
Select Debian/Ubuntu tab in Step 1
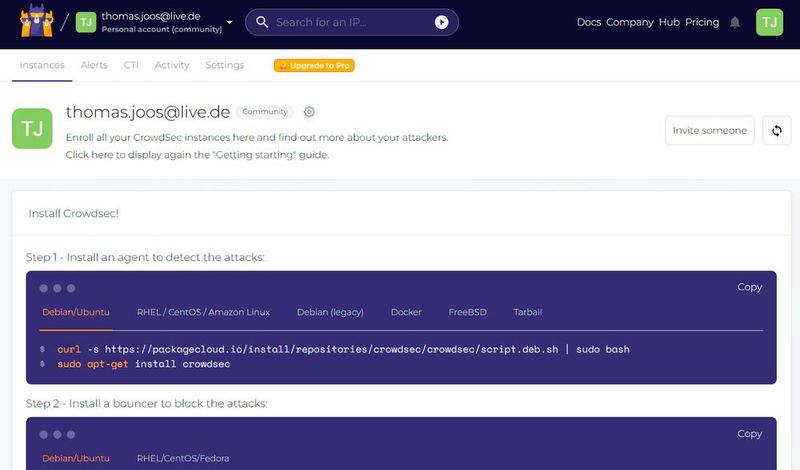click(x=76, y=312)
